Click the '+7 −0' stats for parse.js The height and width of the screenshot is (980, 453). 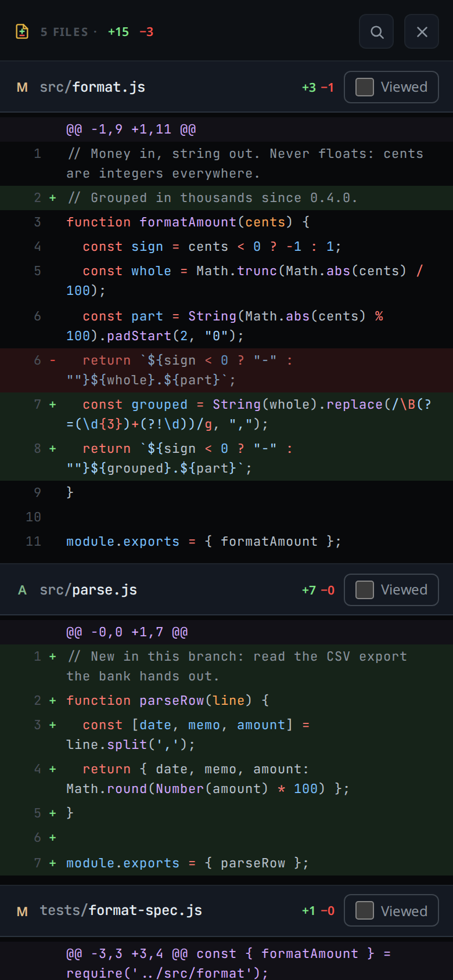318,590
